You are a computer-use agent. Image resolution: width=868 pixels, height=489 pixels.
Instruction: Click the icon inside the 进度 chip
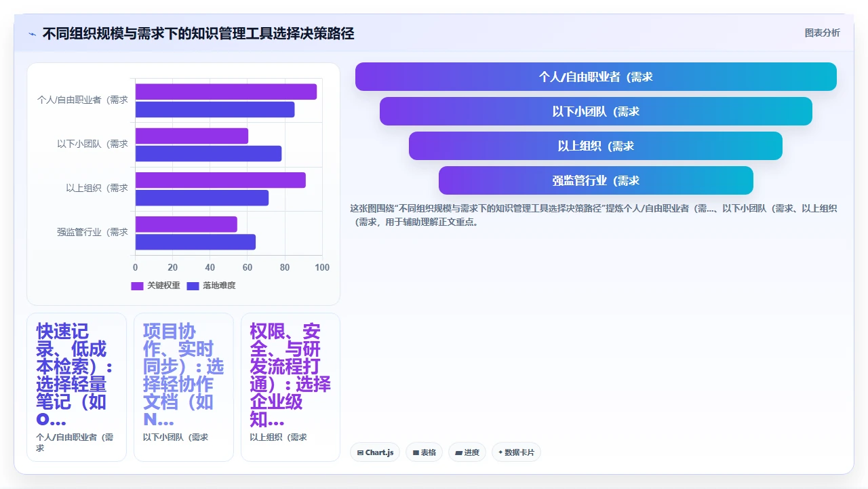(459, 452)
